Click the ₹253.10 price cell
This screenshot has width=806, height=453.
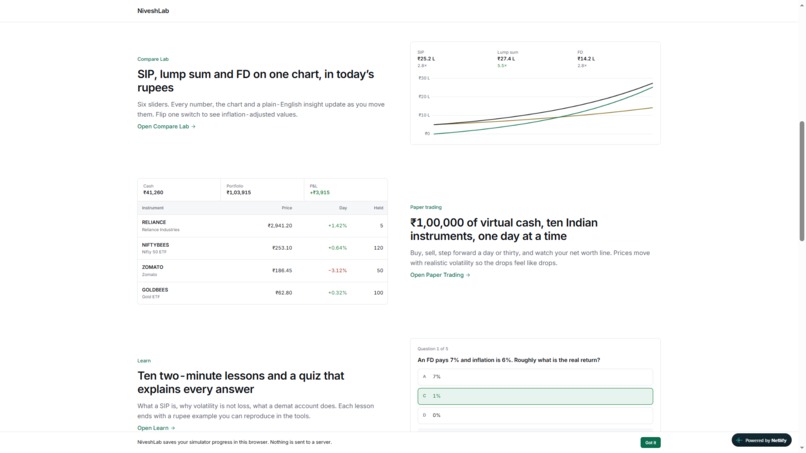click(x=282, y=248)
